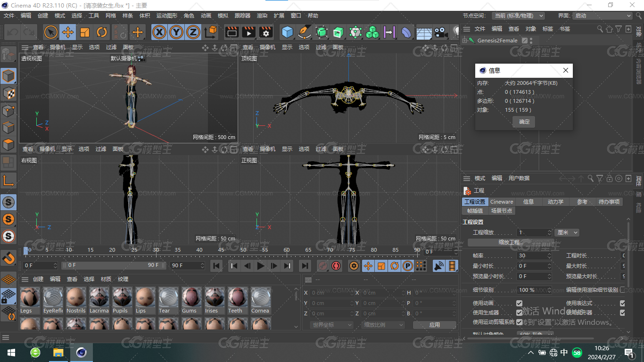Open the 厘米 unit dropdown

tap(567, 232)
